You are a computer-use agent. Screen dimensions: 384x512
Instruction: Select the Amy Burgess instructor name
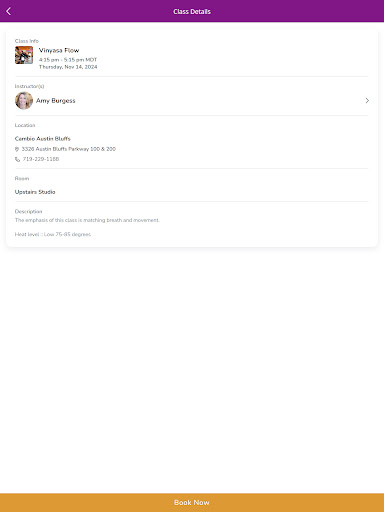(56, 101)
